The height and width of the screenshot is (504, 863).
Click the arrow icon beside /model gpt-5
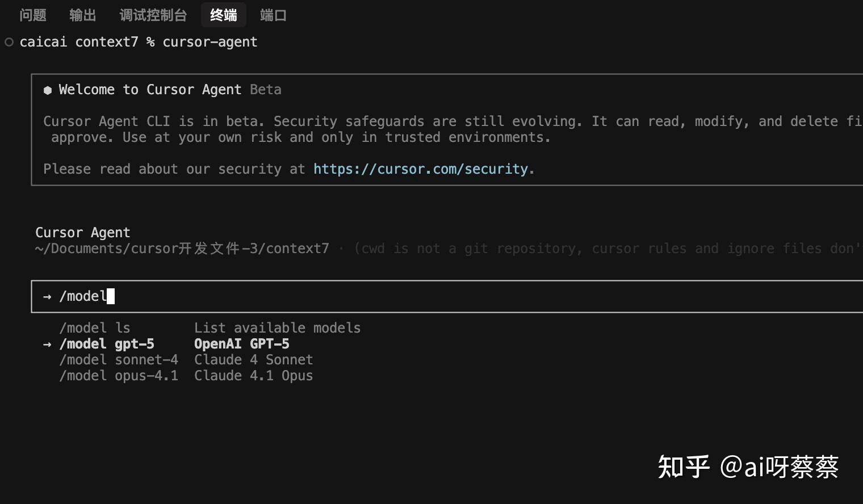pyautogui.click(x=47, y=343)
